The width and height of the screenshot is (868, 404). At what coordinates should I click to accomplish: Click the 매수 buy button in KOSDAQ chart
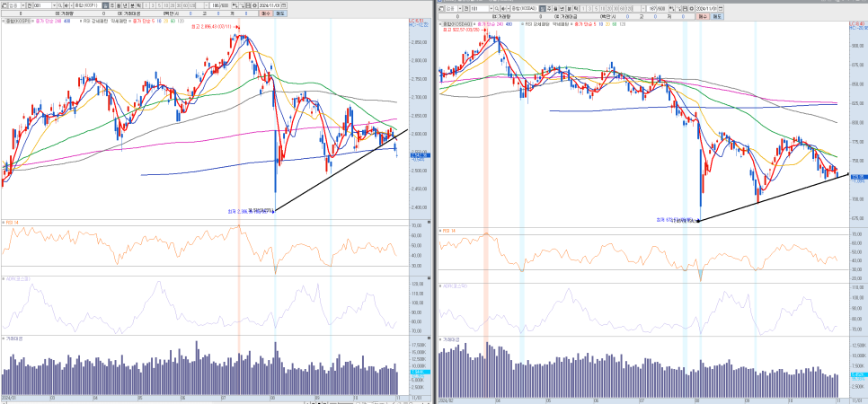(703, 16)
